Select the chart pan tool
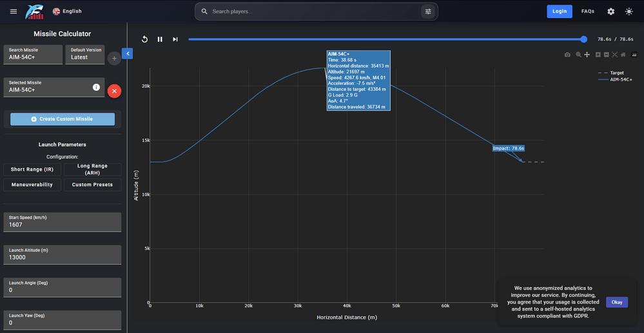 click(x=587, y=55)
